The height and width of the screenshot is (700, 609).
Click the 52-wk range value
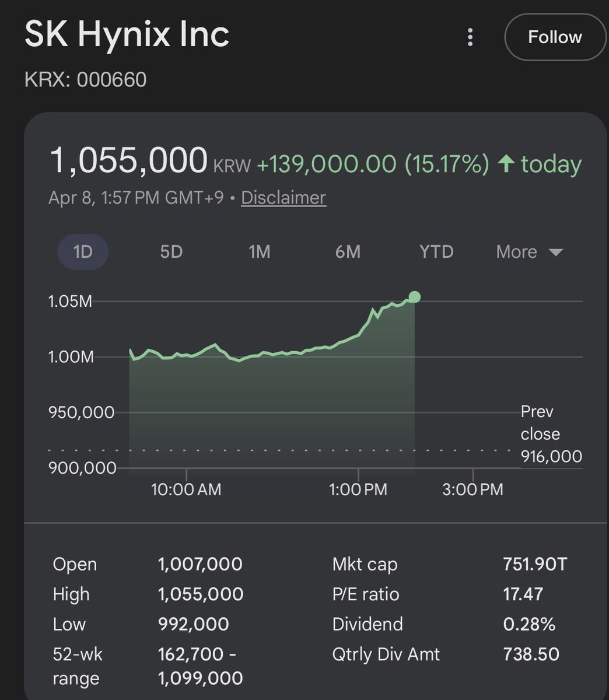(200, 666)
